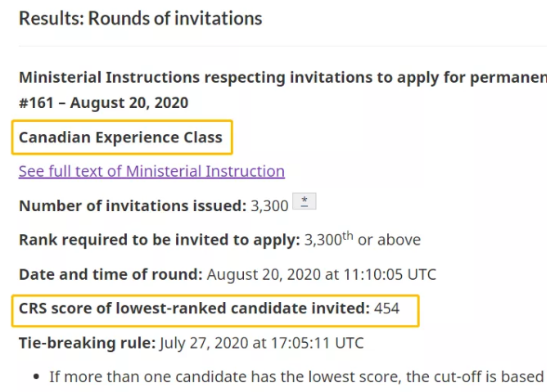Click the Rank required to be invited label
Viewport: 555px width, 392px height.
[x=159, y=240]
